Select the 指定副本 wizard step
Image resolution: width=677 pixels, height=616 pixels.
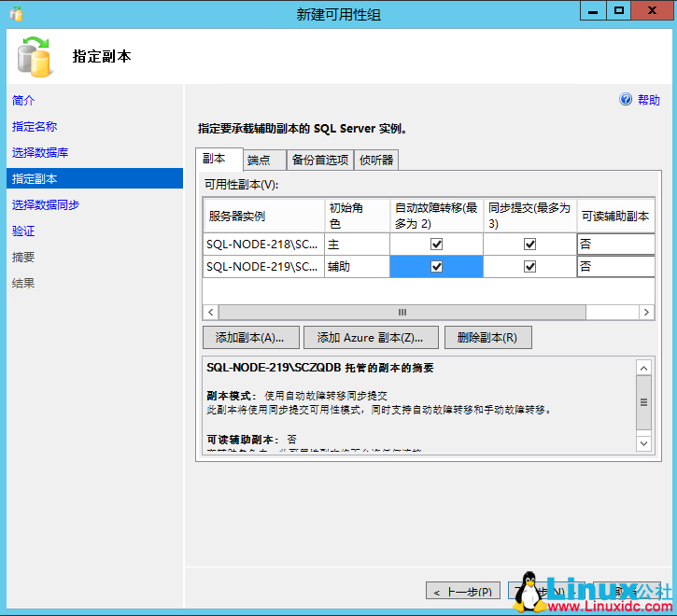tap(94, 178)
